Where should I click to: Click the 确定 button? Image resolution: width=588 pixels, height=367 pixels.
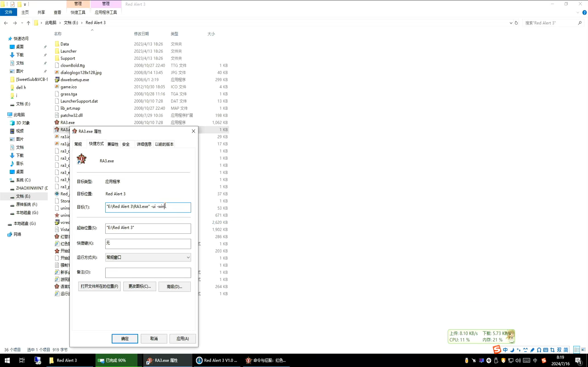[x=125, y=338]
